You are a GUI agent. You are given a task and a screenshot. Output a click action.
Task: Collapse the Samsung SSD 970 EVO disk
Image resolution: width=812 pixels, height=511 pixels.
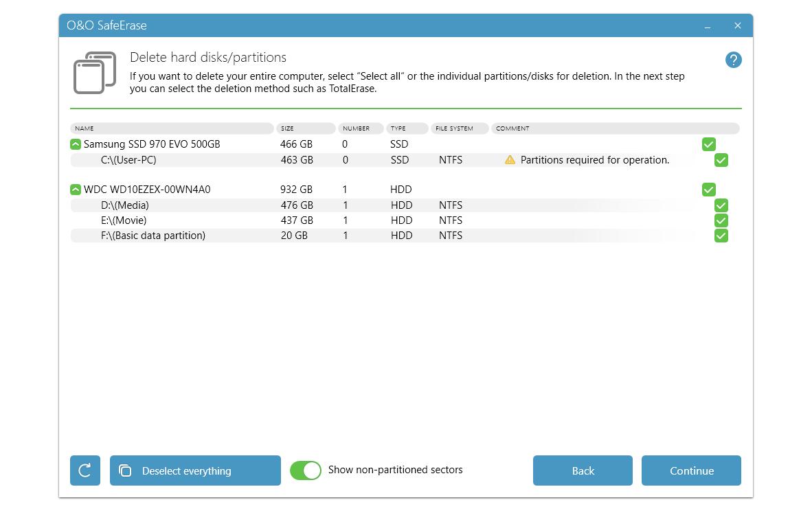click(x=76, y=144)
